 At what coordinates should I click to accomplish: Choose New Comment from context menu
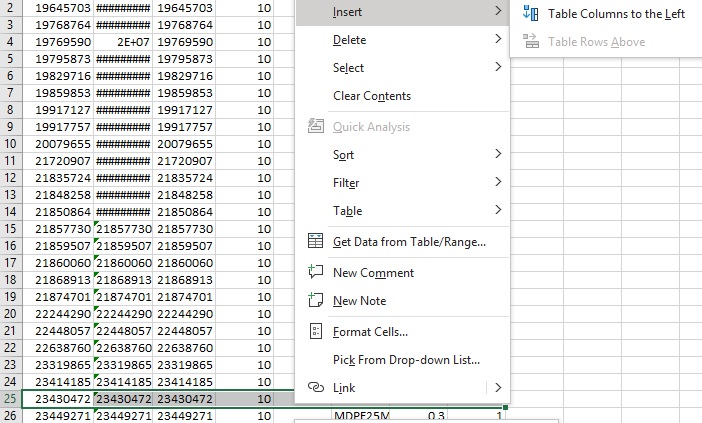point(402,273)
